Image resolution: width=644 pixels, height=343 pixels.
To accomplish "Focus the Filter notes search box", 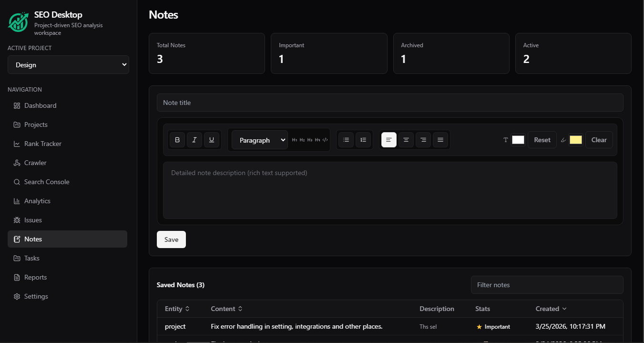I will tap(547, 285).
